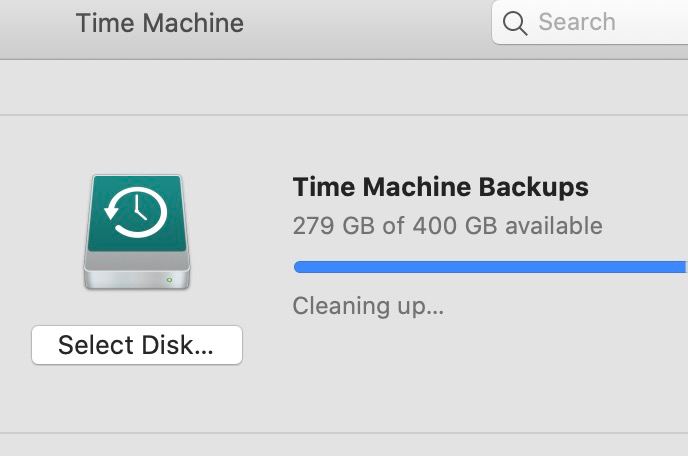The height and width of the screenshot is (456, 688).
Task: Click the Time Machine Backups heading
Action: point(441,187)
